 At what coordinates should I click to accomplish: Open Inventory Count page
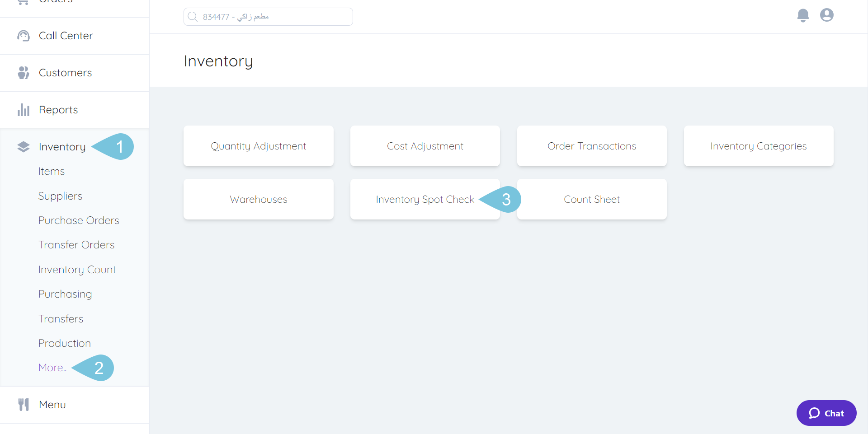click(x=77, y=270)
